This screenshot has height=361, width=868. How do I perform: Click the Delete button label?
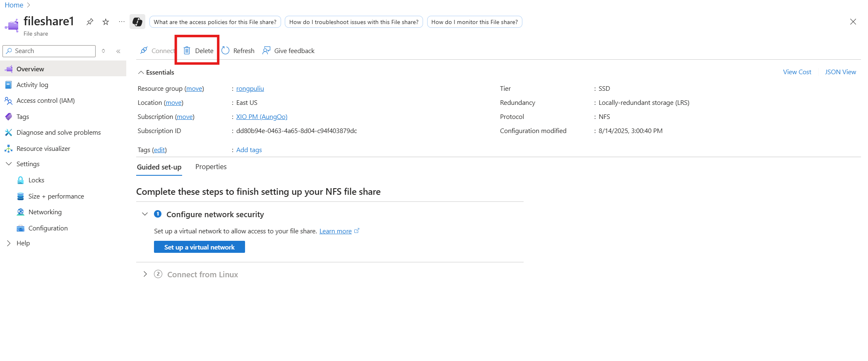tap(204, 51)
